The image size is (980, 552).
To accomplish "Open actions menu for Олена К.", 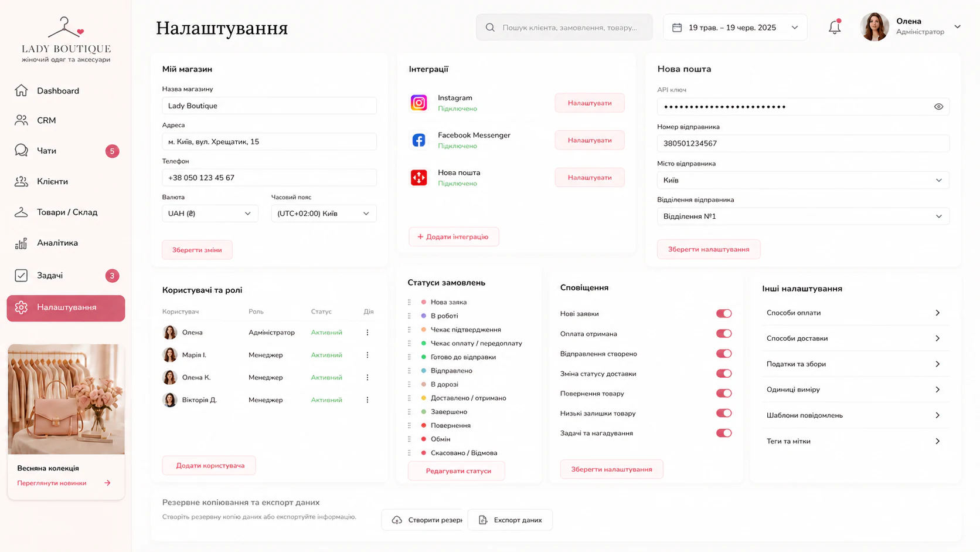I will pos(367,377).
